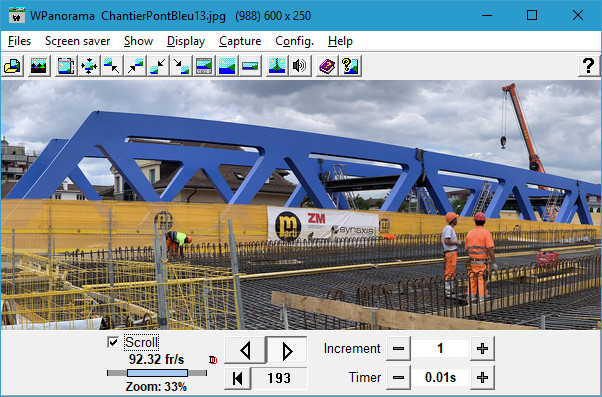Open the Files menu

pos(19,41)
